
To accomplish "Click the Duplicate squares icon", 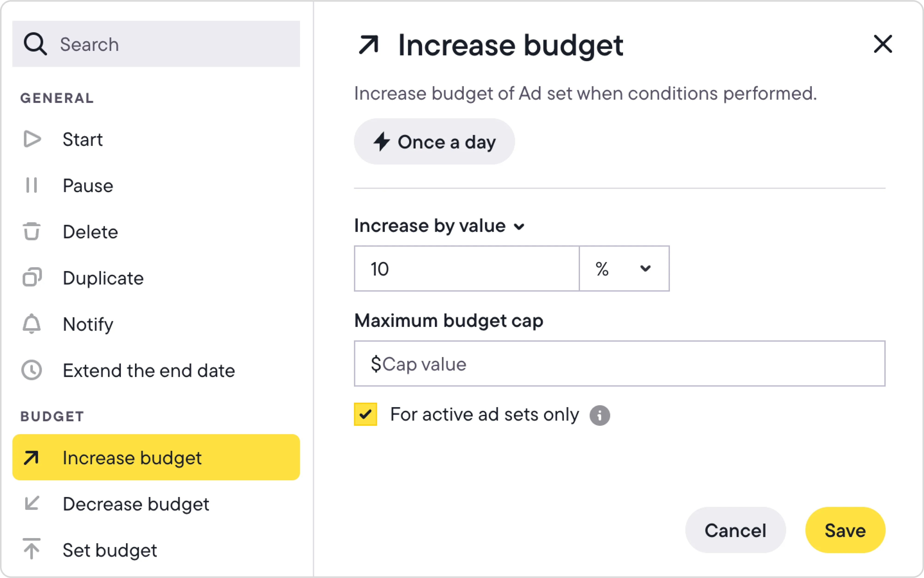I will [32, 278].
